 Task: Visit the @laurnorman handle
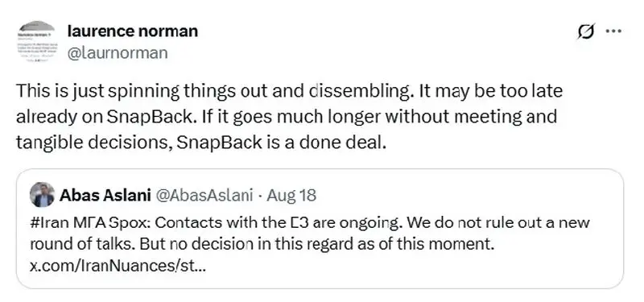pos(117,53)
